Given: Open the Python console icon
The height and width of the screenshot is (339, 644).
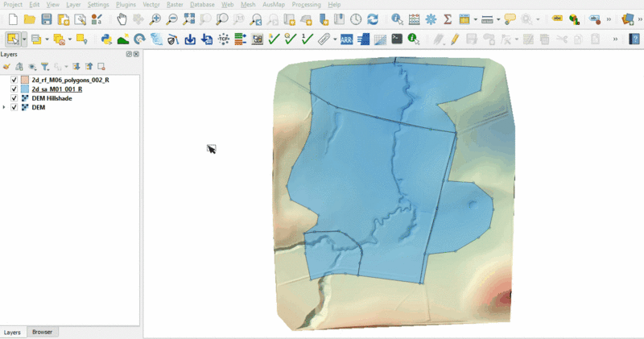Looking at the screenshot, I should (105, 39).
